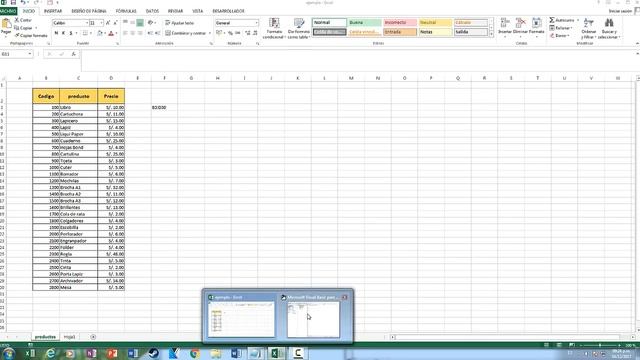
Task: Toggle the highlighted middle vertical align button
Action: (140, 23)
